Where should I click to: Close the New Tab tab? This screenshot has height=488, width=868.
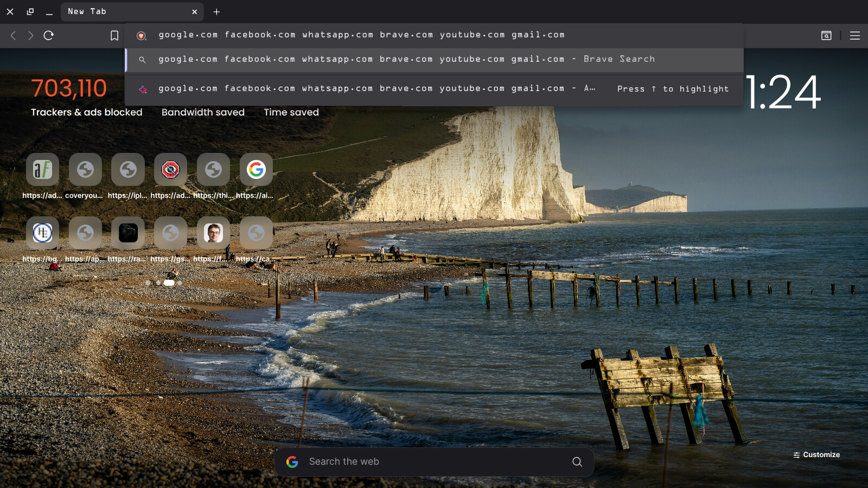click(x=194, y=12)
